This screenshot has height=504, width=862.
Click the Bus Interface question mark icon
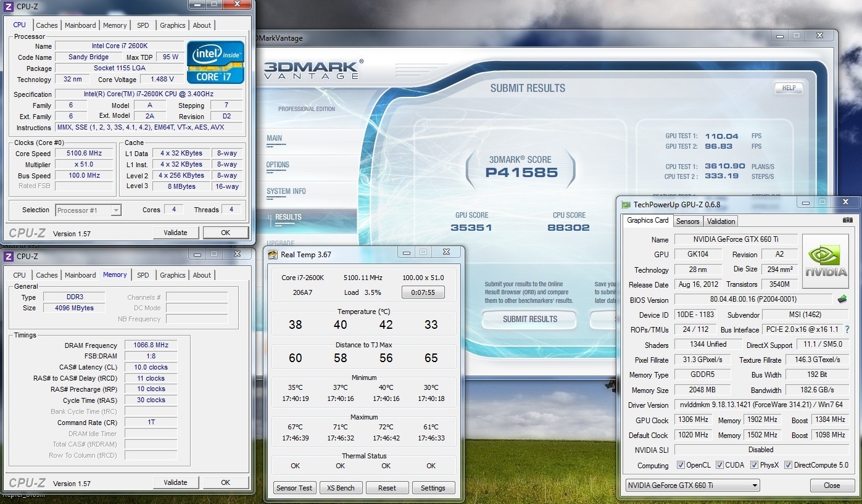847,330
